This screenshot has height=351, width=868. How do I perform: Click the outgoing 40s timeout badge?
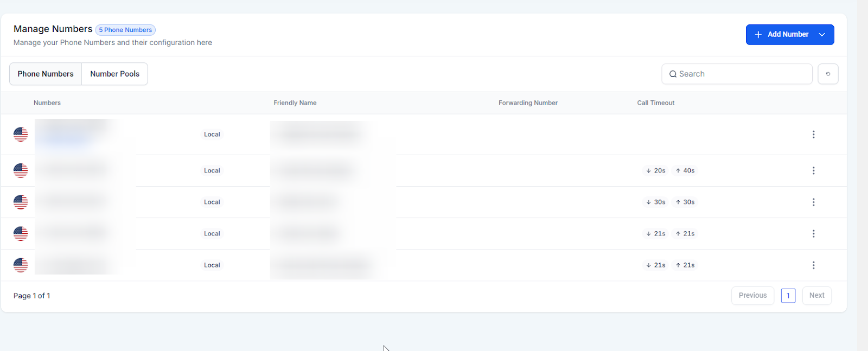(x=685, y=170)
